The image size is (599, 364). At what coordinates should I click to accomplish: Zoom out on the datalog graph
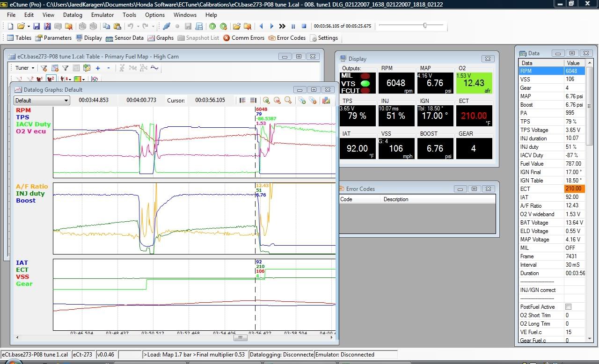point(277,100)
